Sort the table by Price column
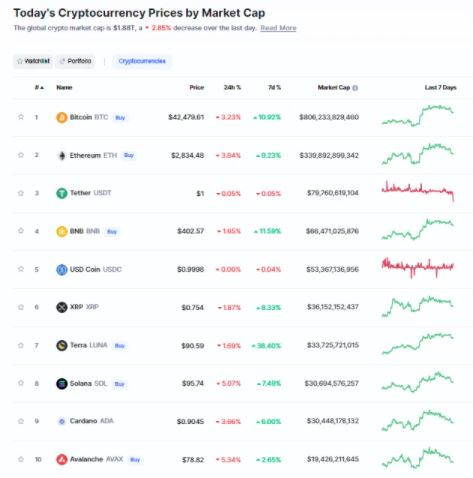Viewport: 473px width, 478px height. (197, 87)
